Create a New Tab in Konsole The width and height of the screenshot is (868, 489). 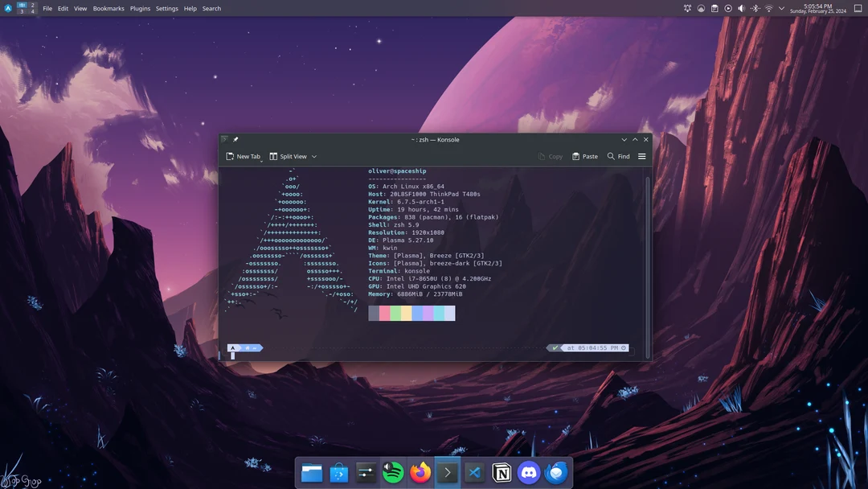coord(244,156)
